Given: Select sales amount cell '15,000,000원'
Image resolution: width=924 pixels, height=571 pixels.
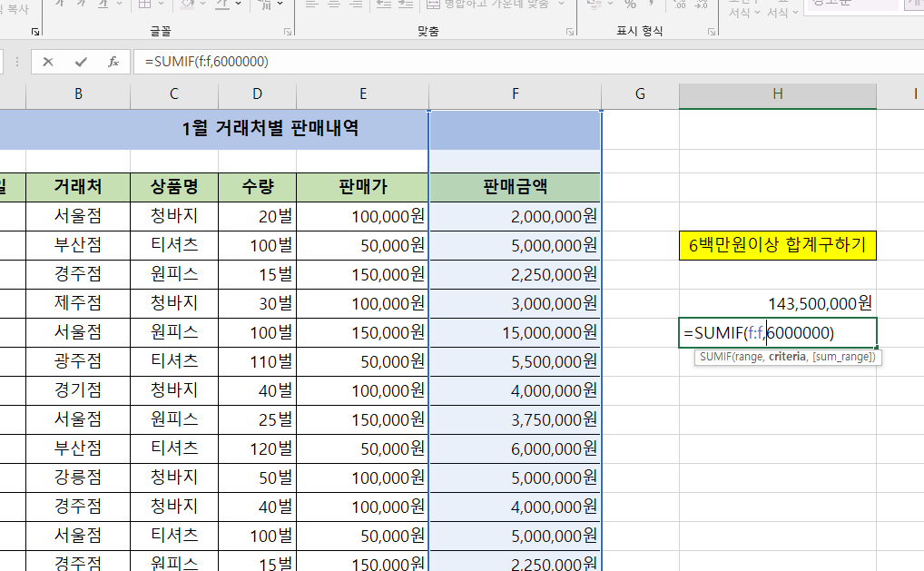Looking at the screenshot, I should click(x=515, y=333).
